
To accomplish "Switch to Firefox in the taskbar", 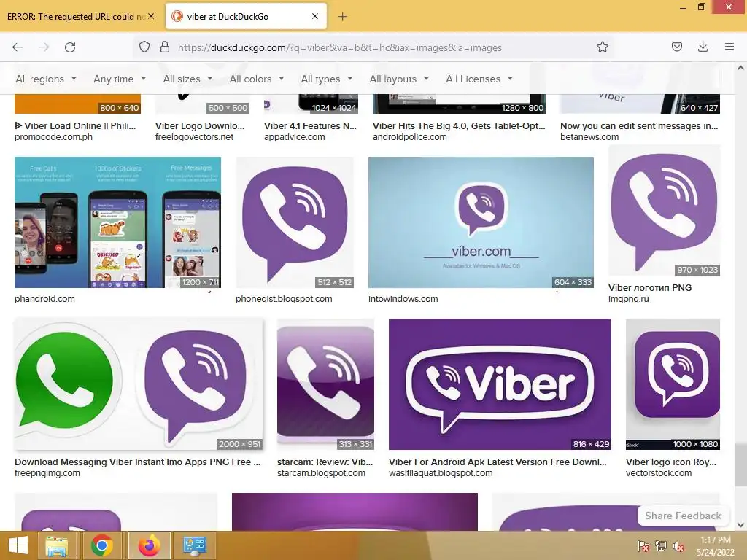I will point(149,545).
